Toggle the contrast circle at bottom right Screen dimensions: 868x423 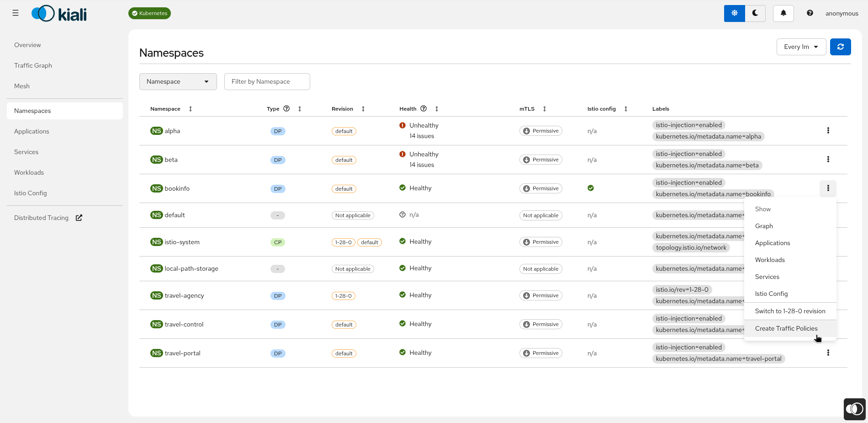(x=854, y=409)
